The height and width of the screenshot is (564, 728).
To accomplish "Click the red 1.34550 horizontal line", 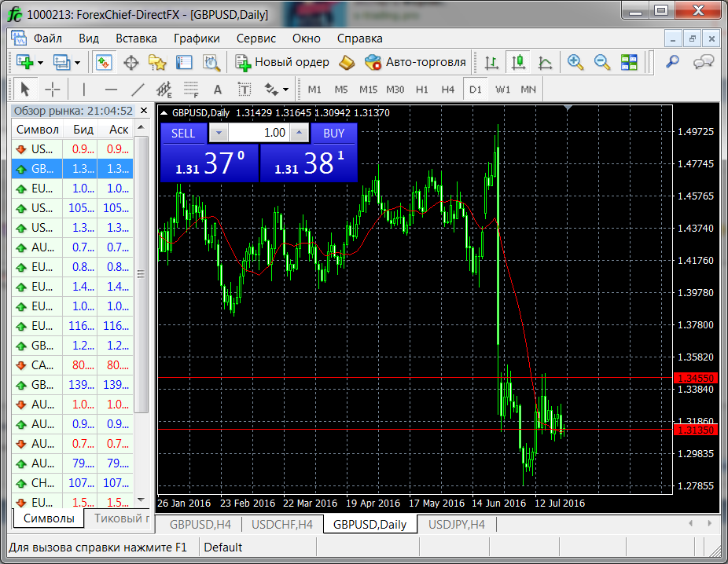I will pyautogui.click(x=414, y=378).
